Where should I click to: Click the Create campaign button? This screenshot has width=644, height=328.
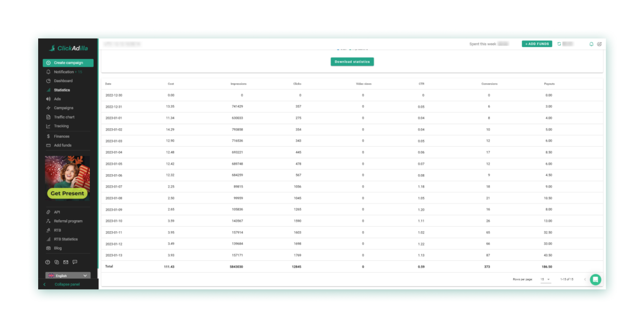click(x=68, y=63)
